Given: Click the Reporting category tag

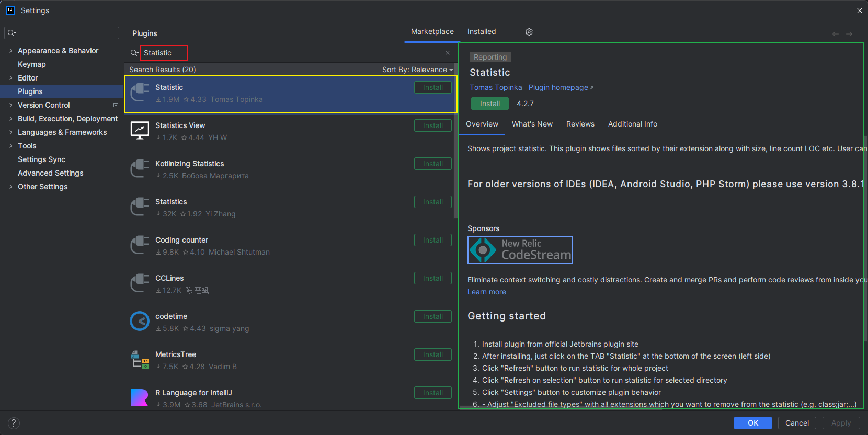Looking at the screenshot, I should pyautogui.click(x=490, y=57).
